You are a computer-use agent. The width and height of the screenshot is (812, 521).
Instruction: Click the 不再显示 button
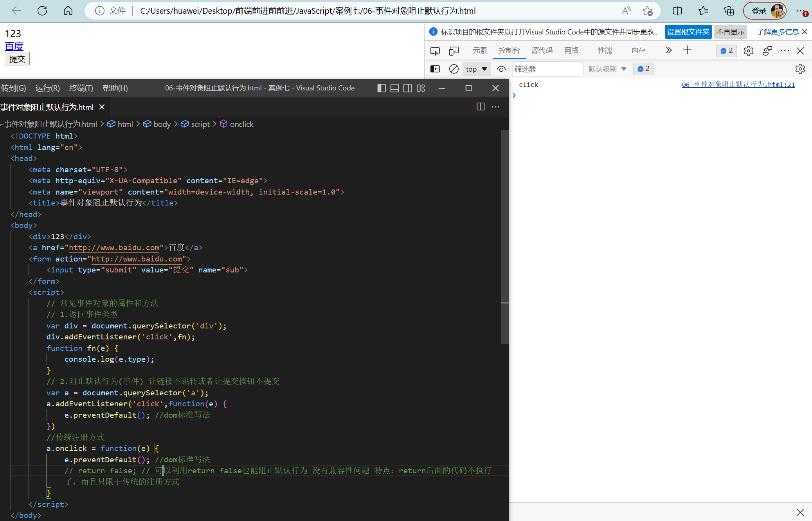click(x=730, y=32)
